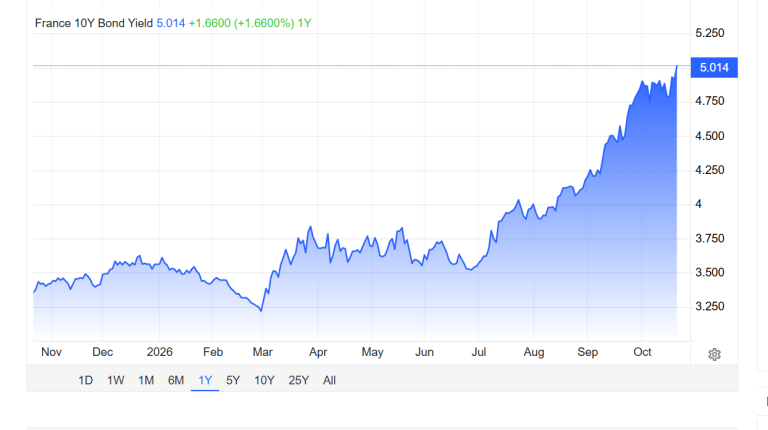Click the 5.250 y-axis label

tap(710, 33)
